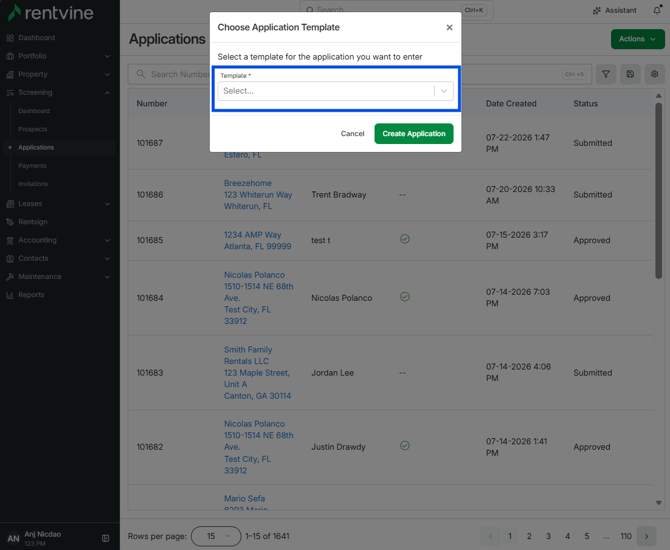Viewport: 670px width, 550px height.
Task: Click application number 101686
Action: coord(150,194)
